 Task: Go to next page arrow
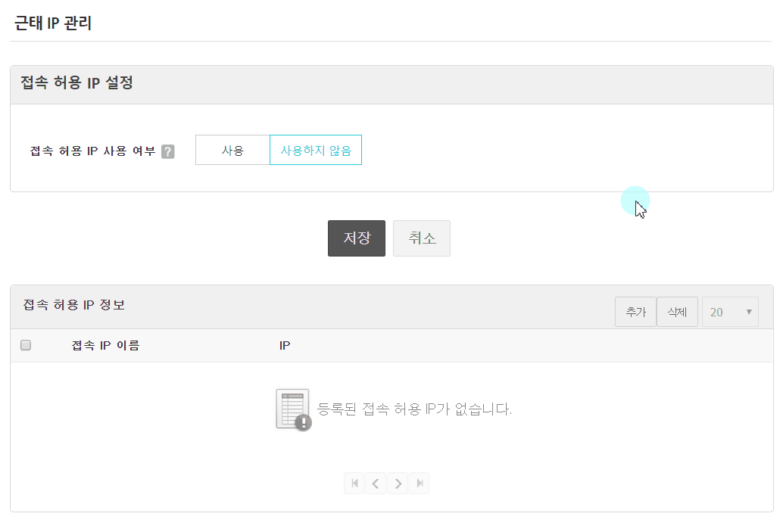pyautogui.click(x=398, y=484)
